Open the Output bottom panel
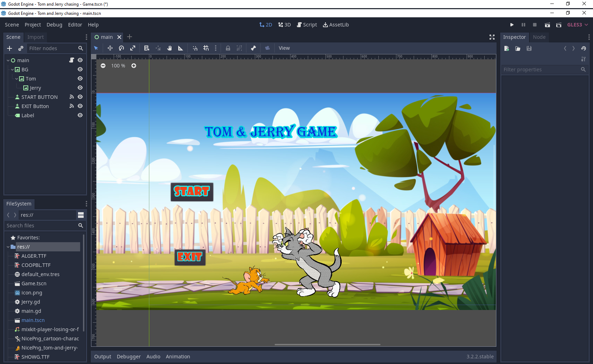The width and height of the screenshot is (593, 364). pos(102,357)
